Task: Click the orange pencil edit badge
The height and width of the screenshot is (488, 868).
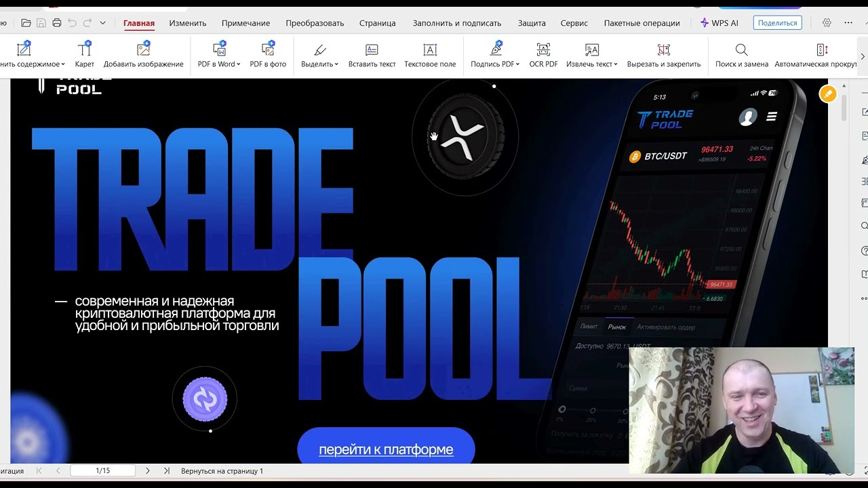Action: (x=827, y=94)
